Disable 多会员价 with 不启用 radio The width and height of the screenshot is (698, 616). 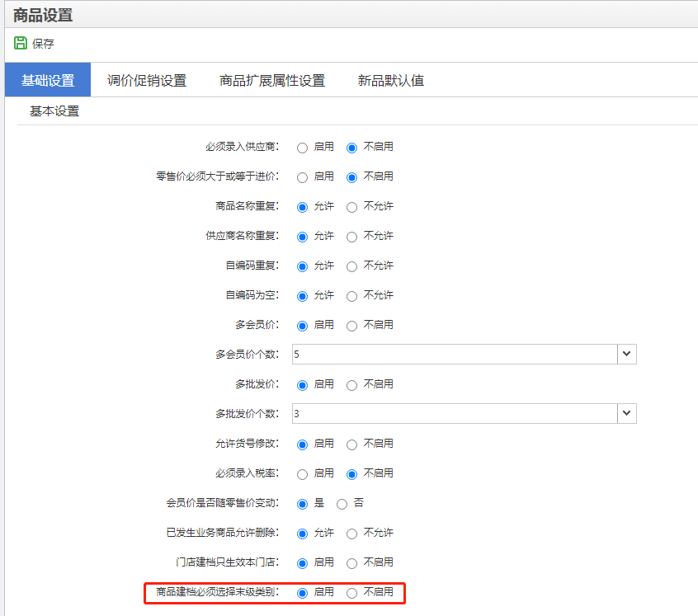click(352, 326)
